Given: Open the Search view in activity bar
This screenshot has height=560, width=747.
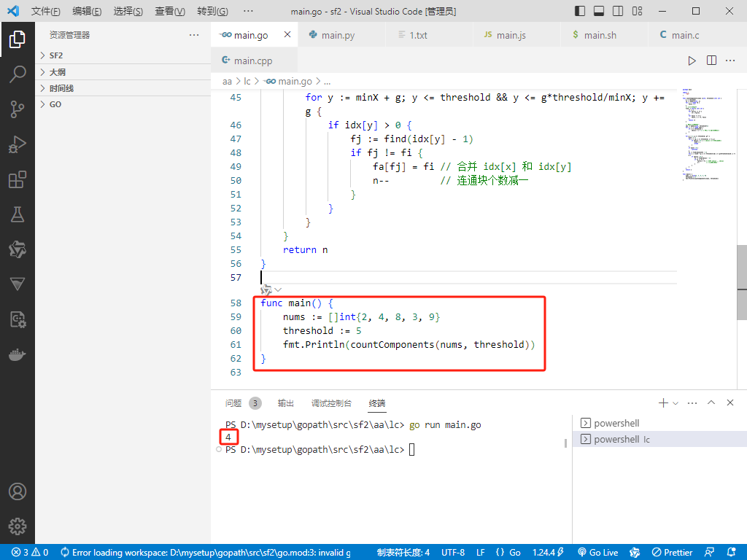Looking at the screenshot, I should coord(18,74).
